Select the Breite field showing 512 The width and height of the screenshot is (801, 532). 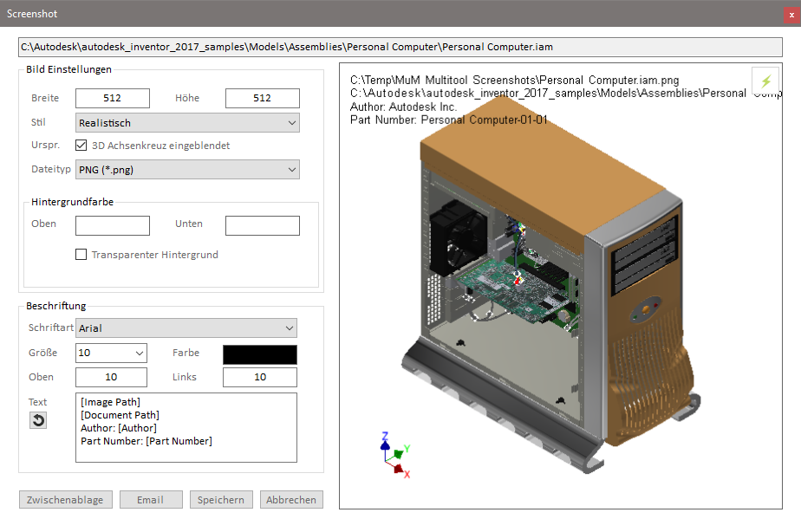pyautogui.click(x=112, y=98)
